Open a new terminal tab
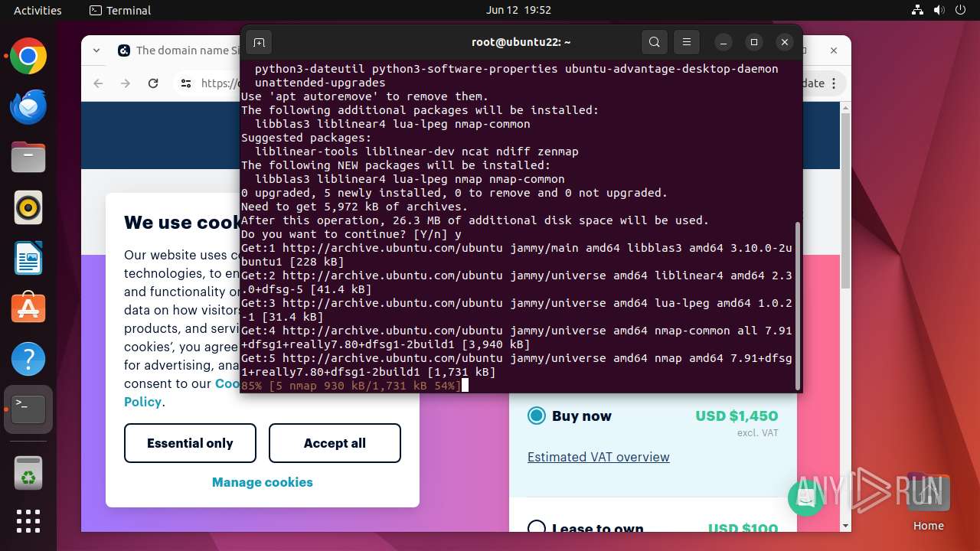The image size is (980, 551). [259, 42]
